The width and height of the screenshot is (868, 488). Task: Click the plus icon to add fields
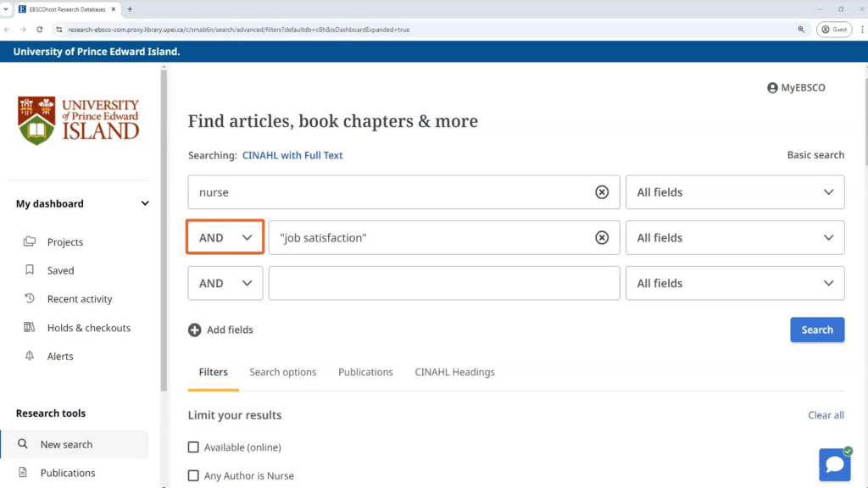pos(195,330)
